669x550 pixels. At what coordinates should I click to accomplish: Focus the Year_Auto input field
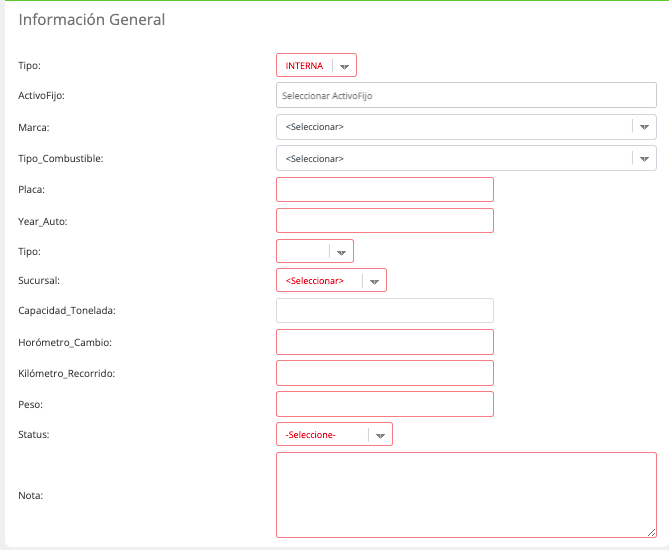click(385, 221)
